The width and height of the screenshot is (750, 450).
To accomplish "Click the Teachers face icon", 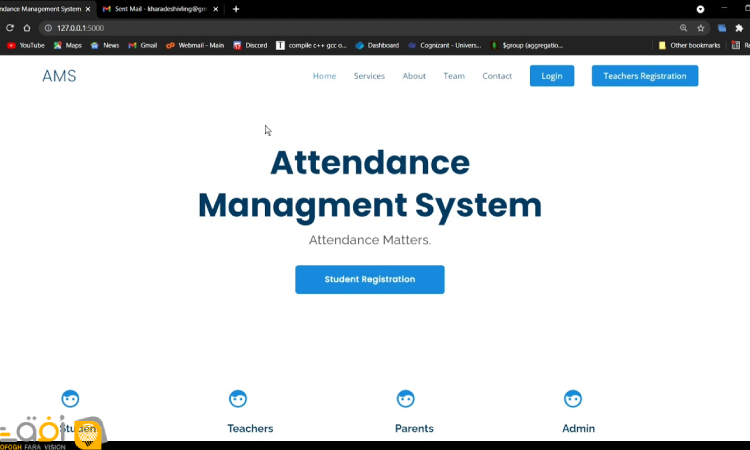I will click(x=238, y=399).
